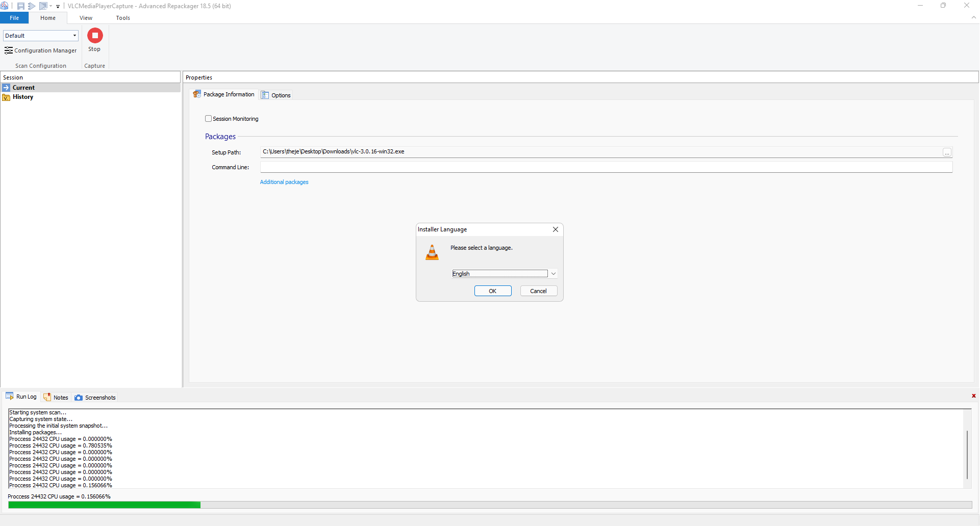Click the 'Processing the initial system snapshot...' log line
The image size is (980, 526).
[59, 426]
